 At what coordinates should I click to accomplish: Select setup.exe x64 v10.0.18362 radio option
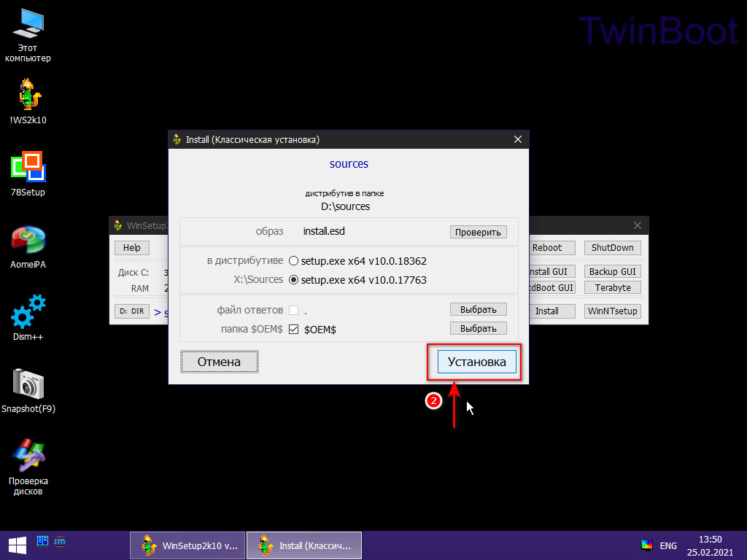pos(294,260)
